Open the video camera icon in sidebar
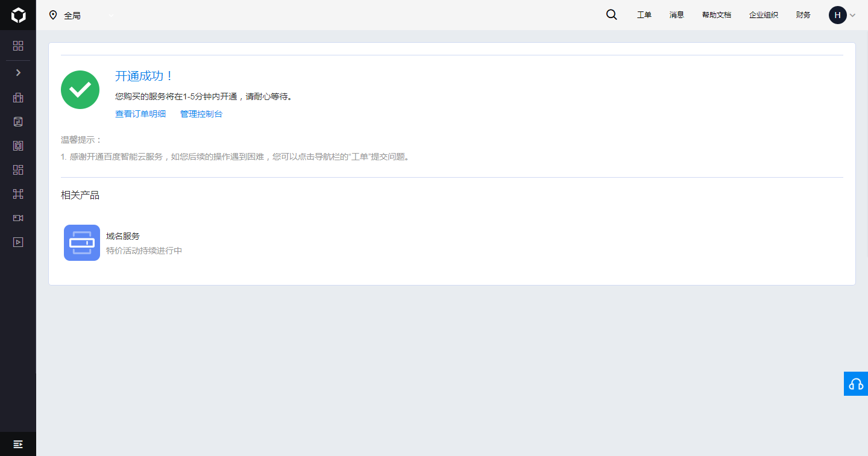Viewport: 868px width, 456px height. [x=18, y=218]
